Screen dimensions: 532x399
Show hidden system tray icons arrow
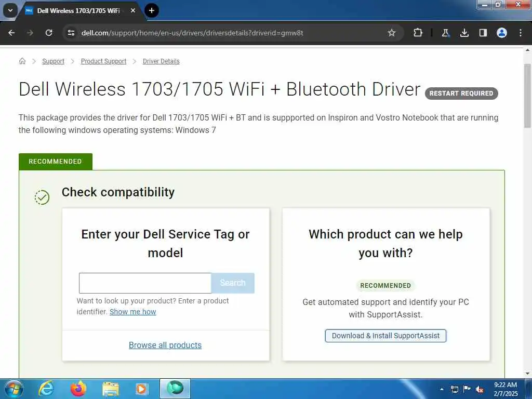point(442,389)
